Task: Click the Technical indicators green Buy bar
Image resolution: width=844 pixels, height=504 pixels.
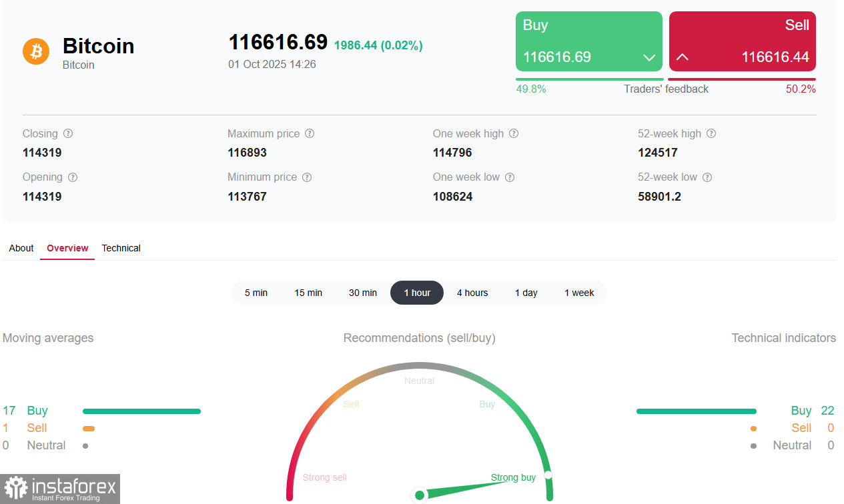Action: (x=697, y=411)
